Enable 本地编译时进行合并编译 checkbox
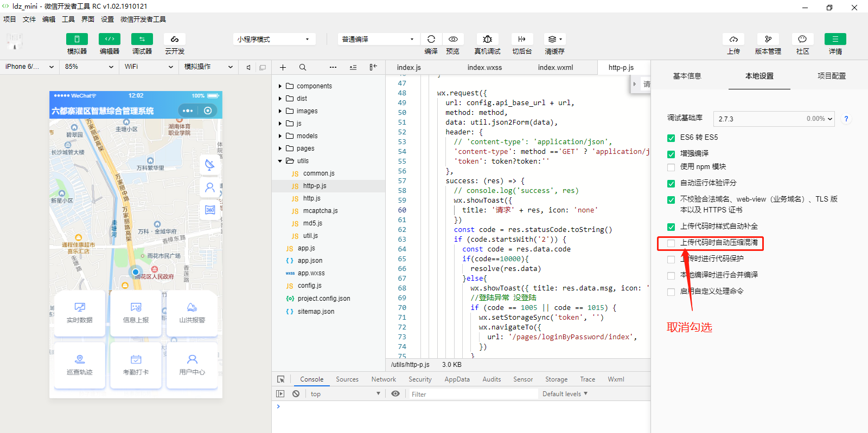868x433 pixels. (x=671, y=275)
